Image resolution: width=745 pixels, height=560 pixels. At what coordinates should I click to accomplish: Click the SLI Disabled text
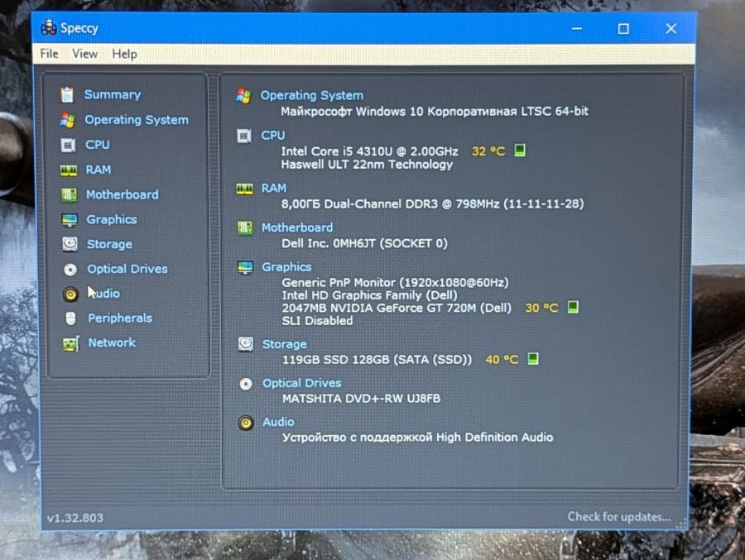pyautogui.click(x=317, y=321)
